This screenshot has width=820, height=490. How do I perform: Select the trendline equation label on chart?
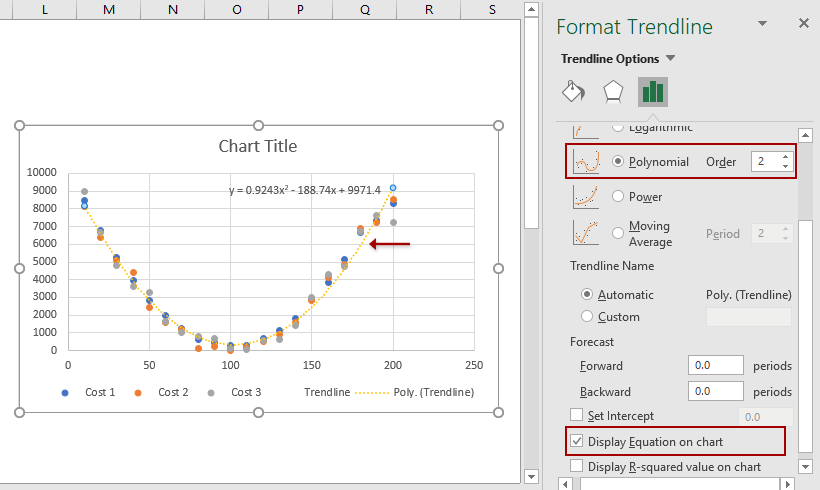tap(304, 190)
